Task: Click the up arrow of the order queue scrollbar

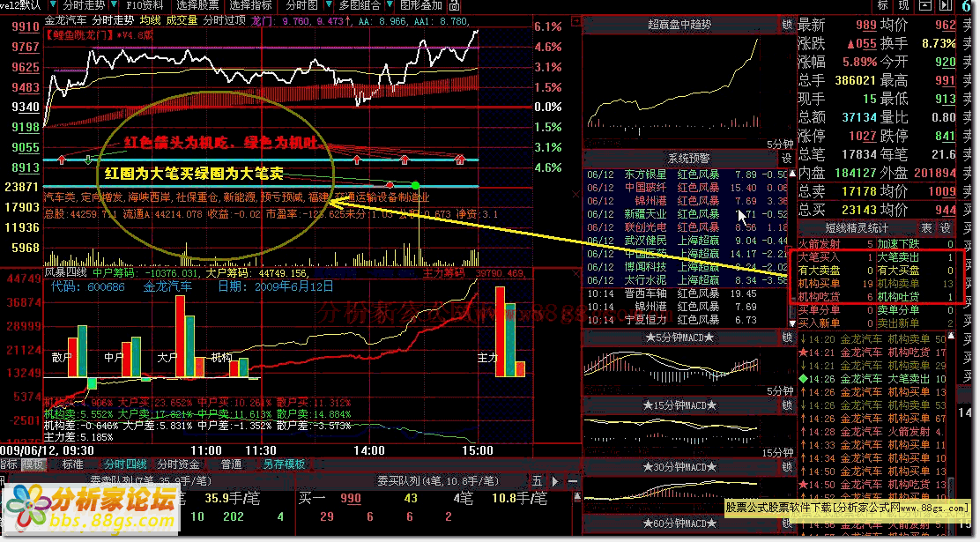Action: tap(577, 496)
